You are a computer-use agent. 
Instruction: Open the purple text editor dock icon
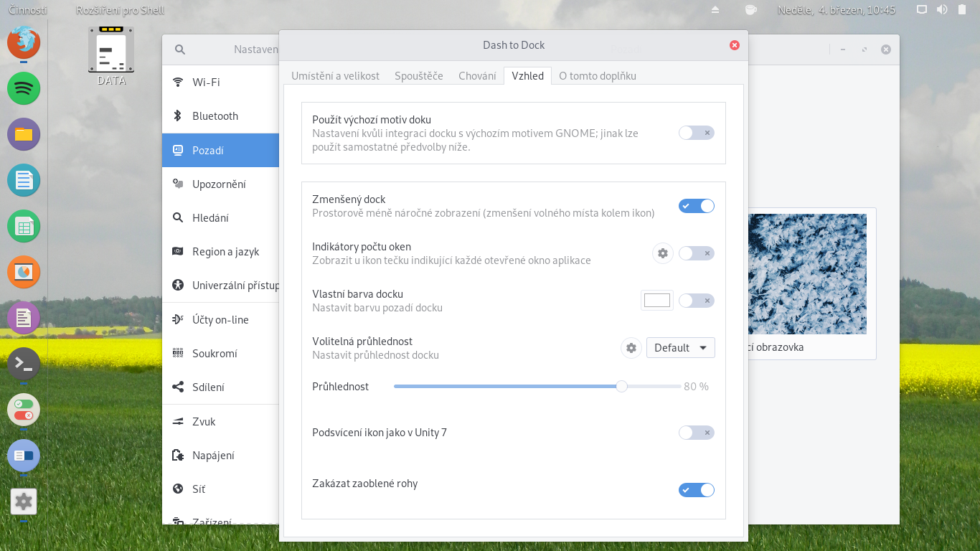tap(24, 318)
